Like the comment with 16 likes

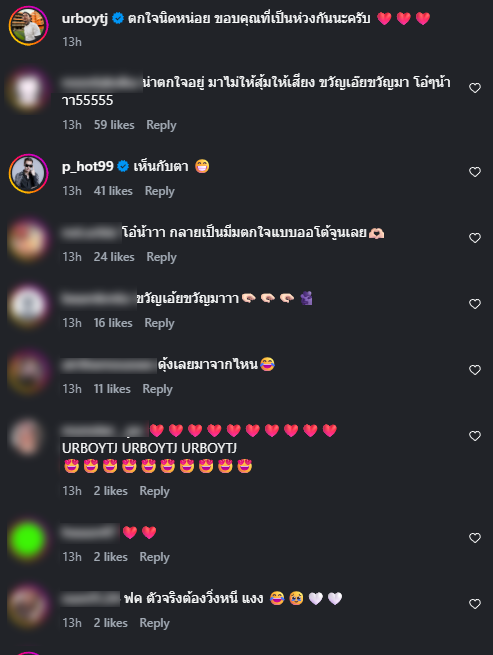475,304
